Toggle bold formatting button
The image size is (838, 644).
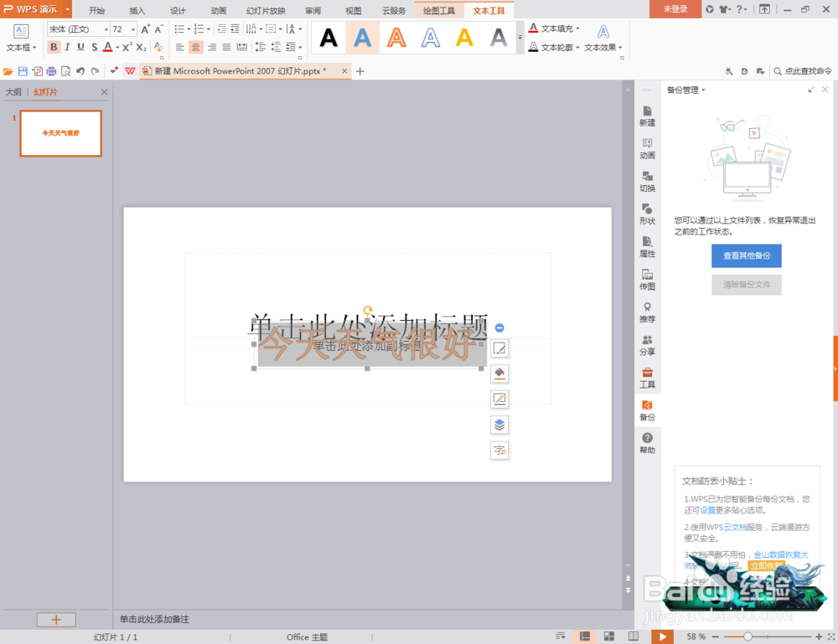coord(54,47)
